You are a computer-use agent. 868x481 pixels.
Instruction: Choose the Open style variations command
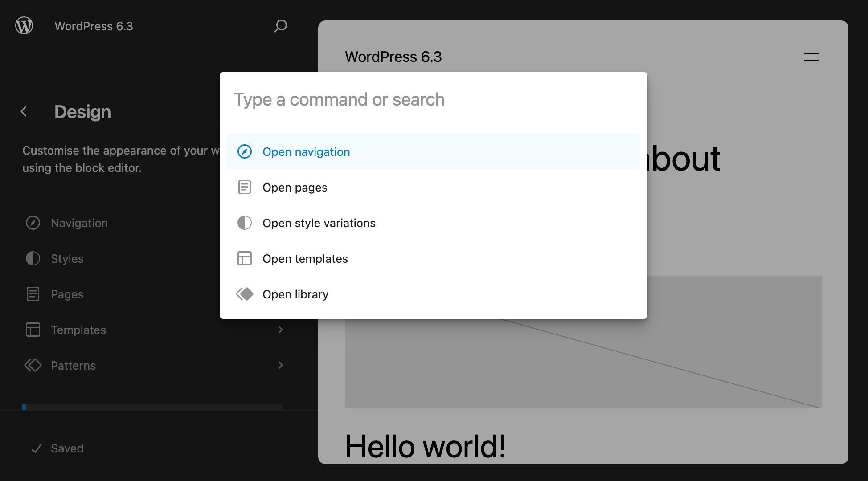click(319, 223)
